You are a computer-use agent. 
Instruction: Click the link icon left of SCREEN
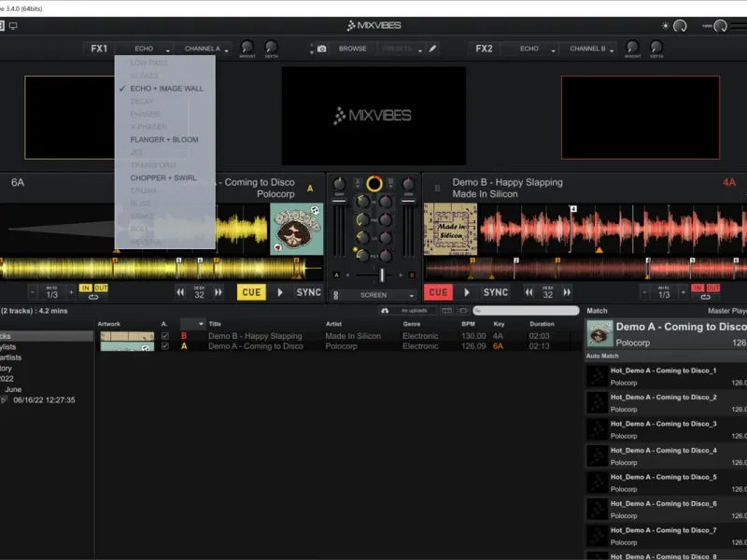click(x=336, y=295)
